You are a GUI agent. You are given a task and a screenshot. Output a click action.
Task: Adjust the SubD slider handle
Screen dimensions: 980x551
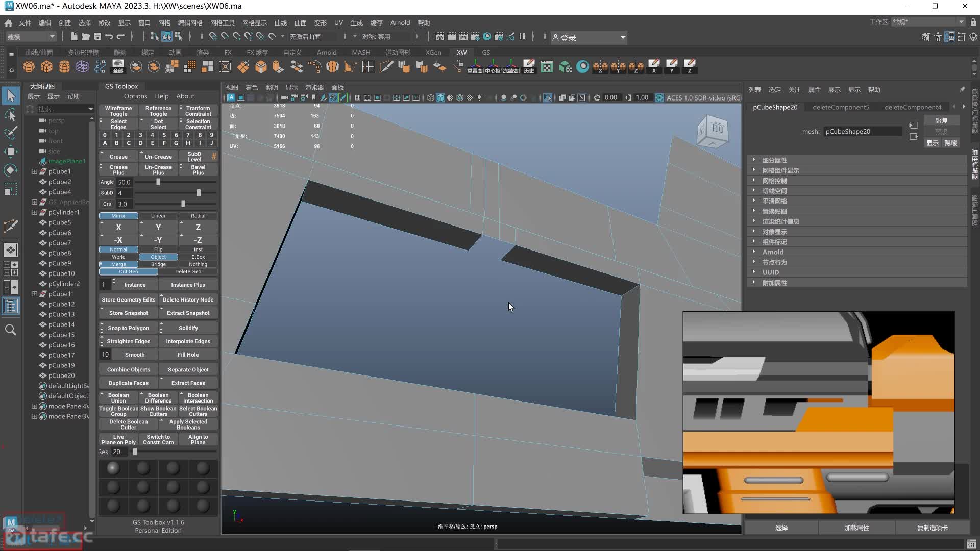199,193
